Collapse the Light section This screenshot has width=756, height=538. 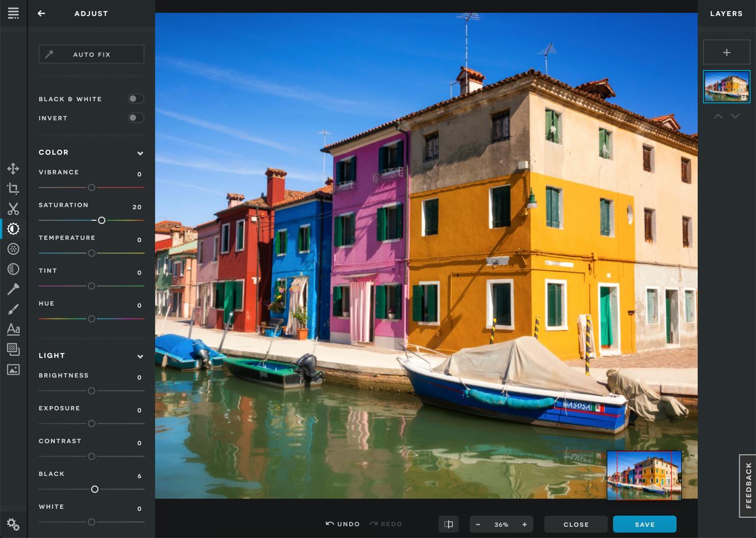(140, 356)
